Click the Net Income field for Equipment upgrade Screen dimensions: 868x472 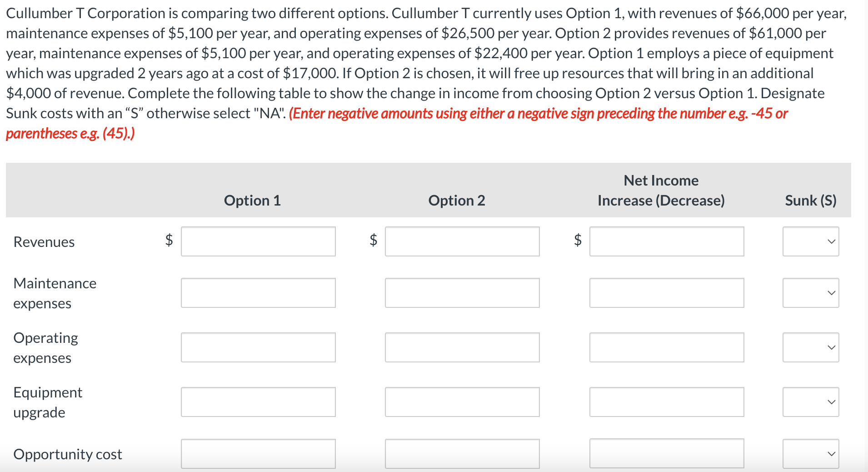point(666,402)
